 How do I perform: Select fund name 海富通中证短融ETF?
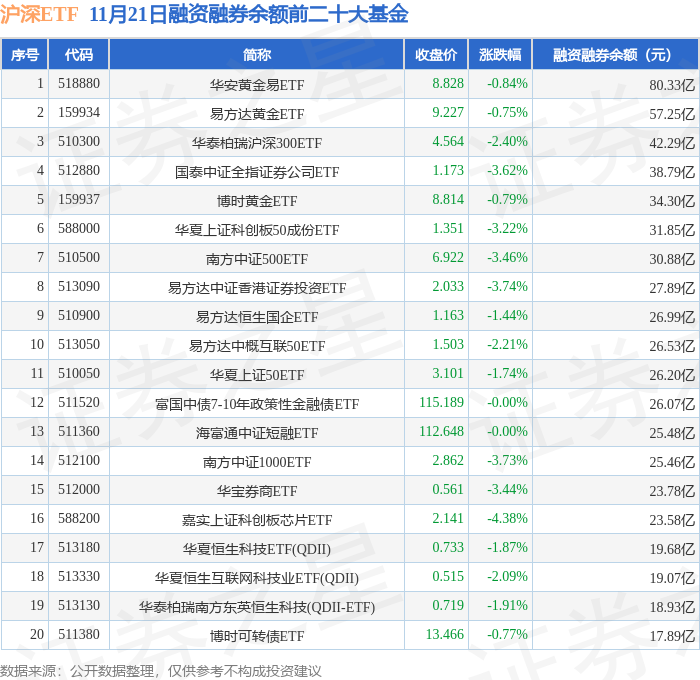point(257,433)
